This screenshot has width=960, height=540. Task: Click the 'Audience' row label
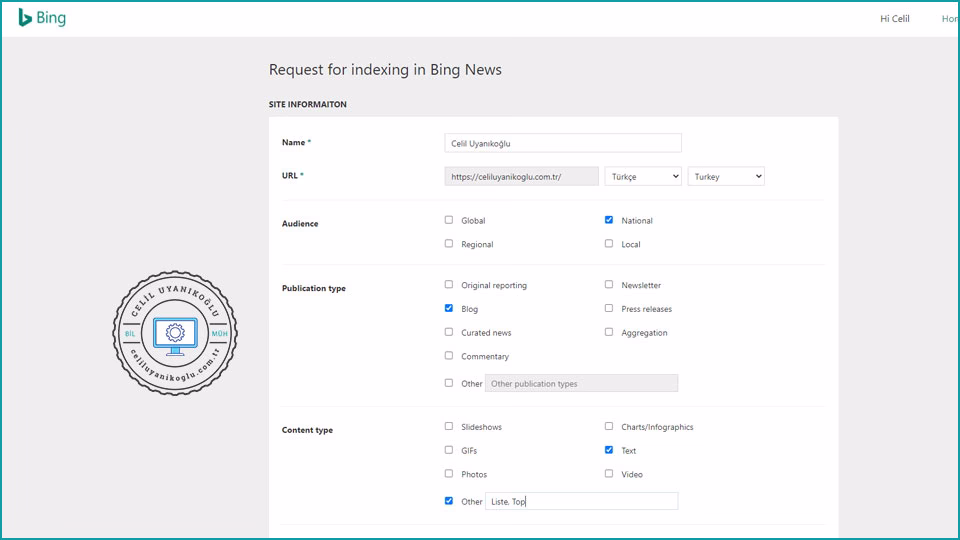click(300, 223)
